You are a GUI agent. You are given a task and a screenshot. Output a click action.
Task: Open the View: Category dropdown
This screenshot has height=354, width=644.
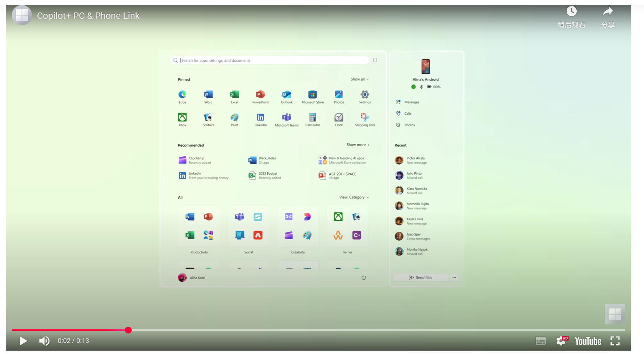354,197
